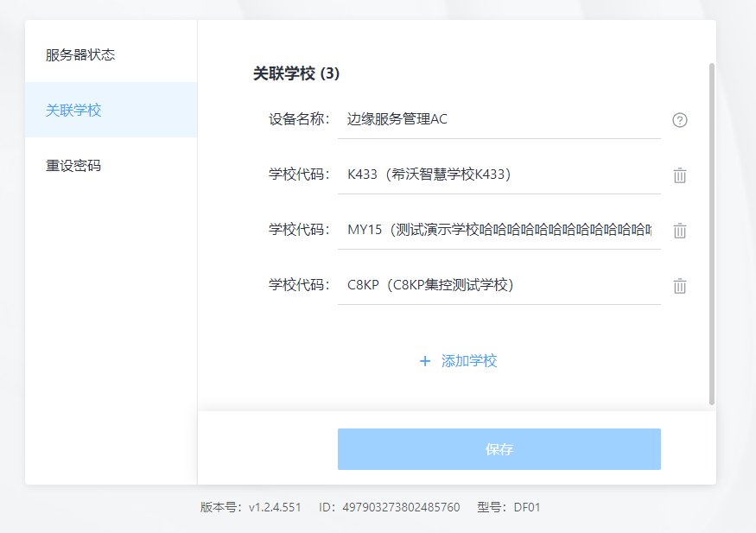Open the 服务器状态 sidebar section
756x533 pixels.
tap(80, 55)
